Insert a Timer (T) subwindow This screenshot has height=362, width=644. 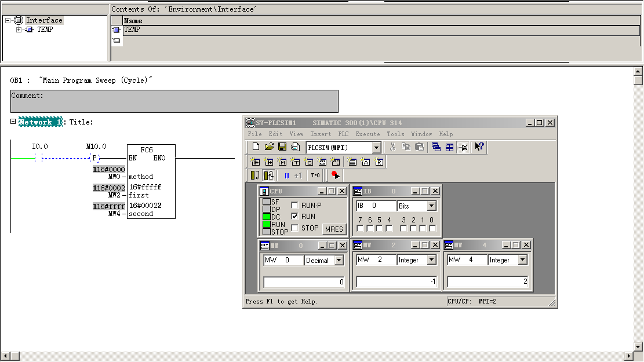(295, 162)
